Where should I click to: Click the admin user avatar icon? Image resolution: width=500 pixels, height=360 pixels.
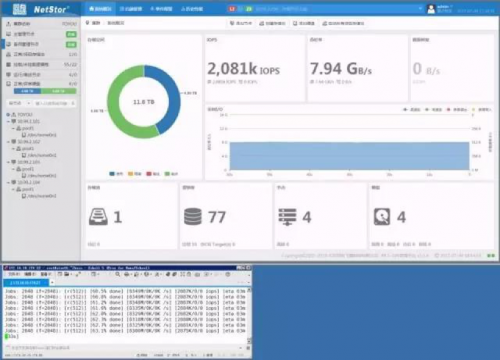(x=431, y=9)
